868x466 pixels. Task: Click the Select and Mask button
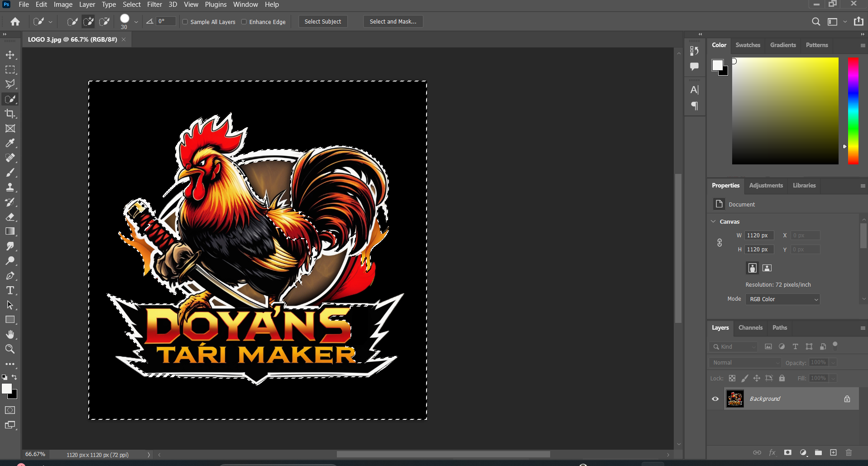click(x=393, y=22)
